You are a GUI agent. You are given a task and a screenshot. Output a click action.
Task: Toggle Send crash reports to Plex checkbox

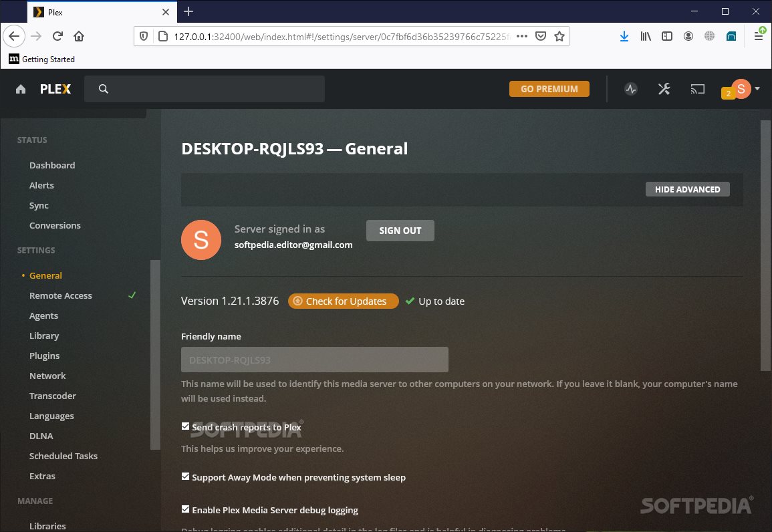pos(185,426)
